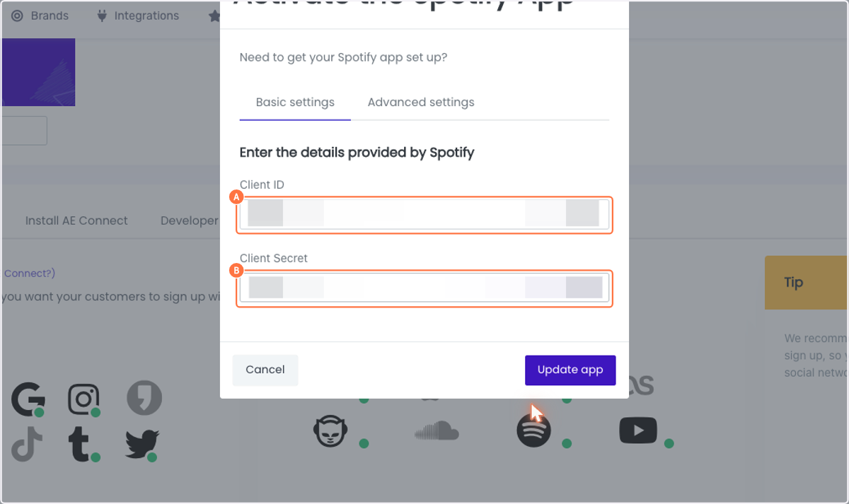Select the Foursquare icon
Screen dimensions: 849x504
[144, 399]
